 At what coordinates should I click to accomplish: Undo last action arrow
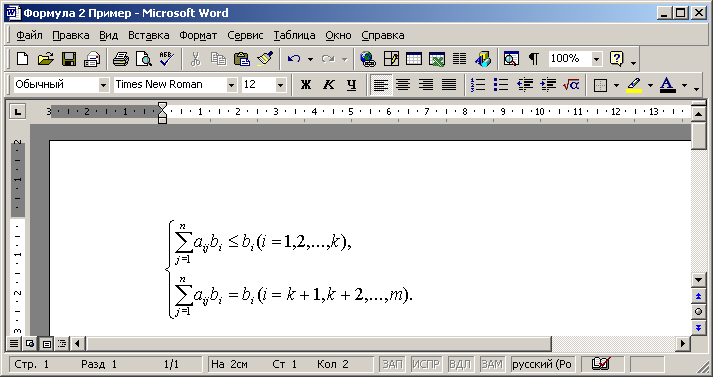point(294,59)
